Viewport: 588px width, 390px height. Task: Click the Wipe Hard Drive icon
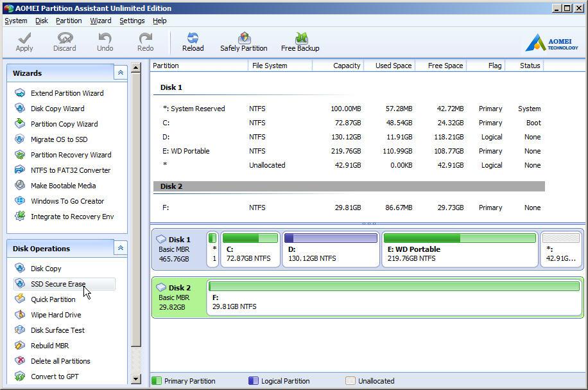(x=20, y=314)
